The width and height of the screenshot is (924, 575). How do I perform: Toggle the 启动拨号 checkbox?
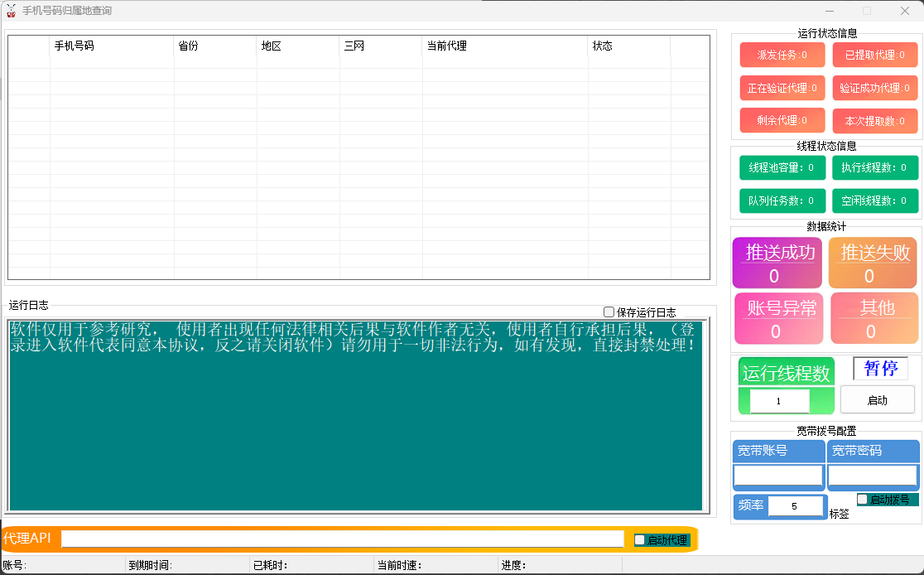(863, 500)
